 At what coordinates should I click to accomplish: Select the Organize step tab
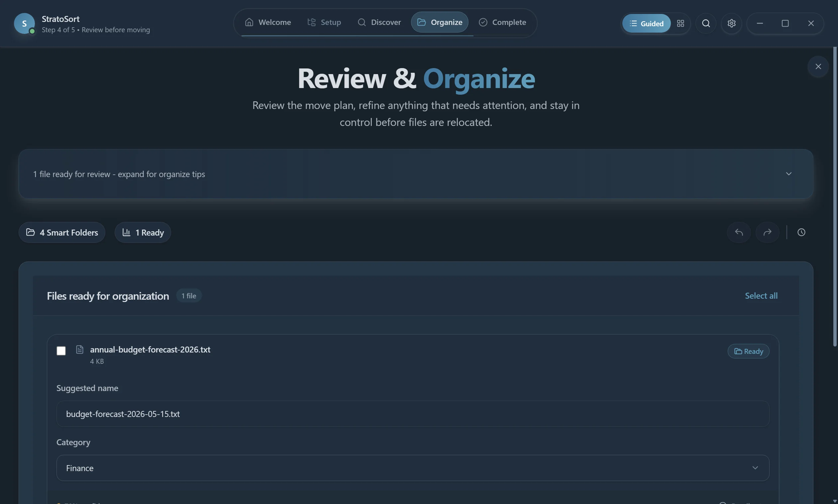tap(440, 22)
